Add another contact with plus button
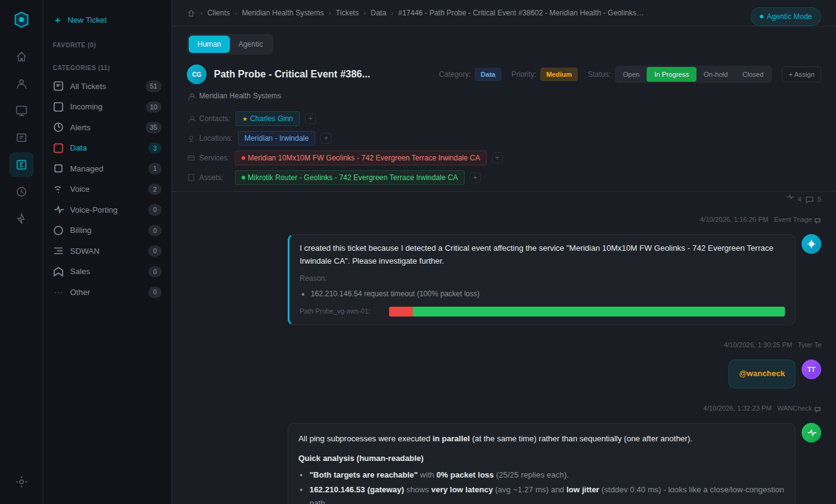This screenshot has height=504, width=836. point(310,119)
